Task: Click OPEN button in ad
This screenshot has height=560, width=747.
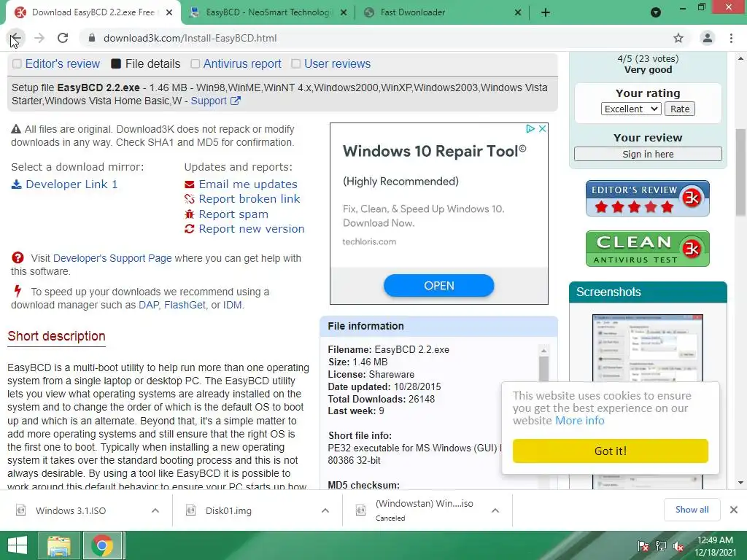Action: coord(438,286)
